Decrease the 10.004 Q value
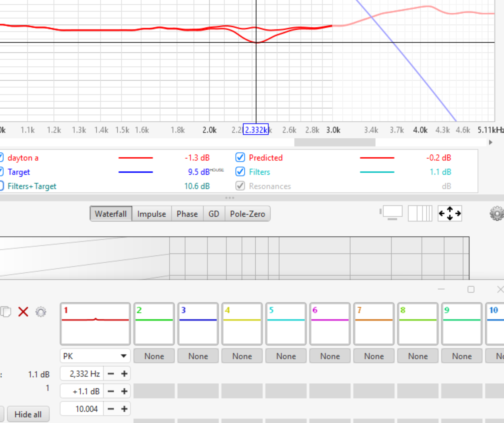 coord(111,409)
